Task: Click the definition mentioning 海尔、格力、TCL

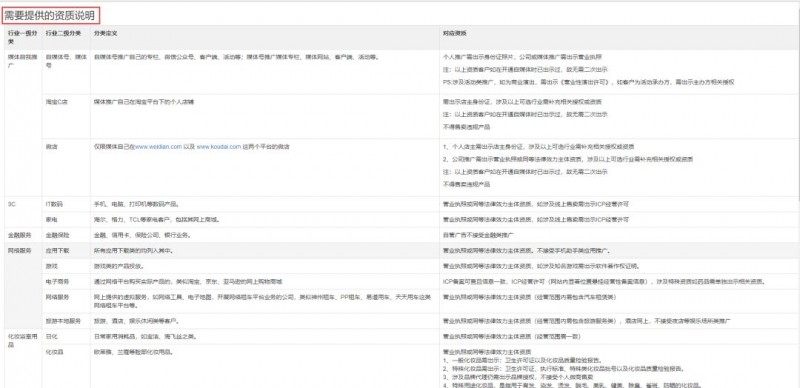Action: point(157,220)
